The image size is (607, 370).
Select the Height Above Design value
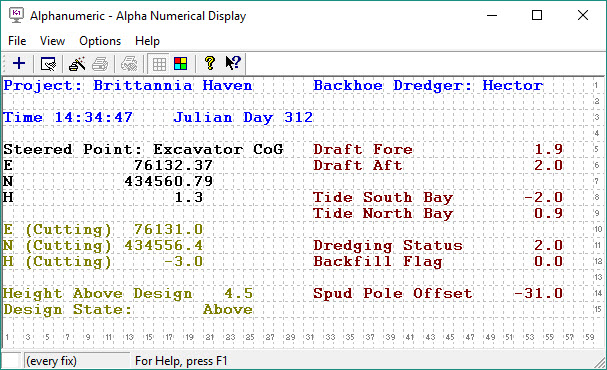tap(238, 293)
